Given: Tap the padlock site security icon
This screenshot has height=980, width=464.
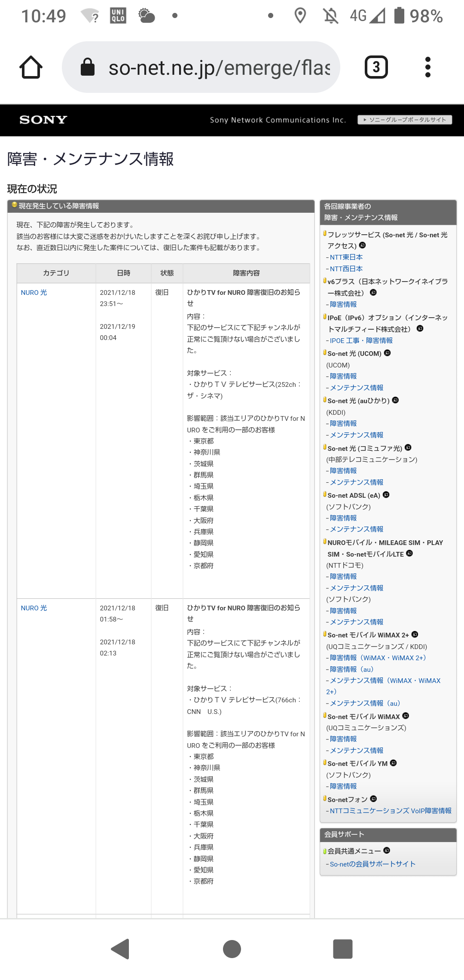Looking at the screenshot, I should [88, 67].
